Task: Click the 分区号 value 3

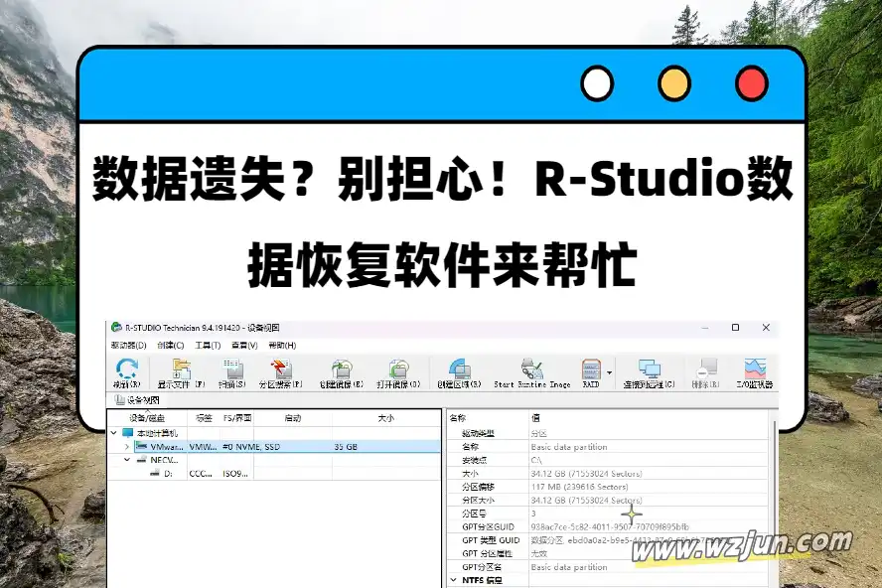Action: click(x=533, y=514)
